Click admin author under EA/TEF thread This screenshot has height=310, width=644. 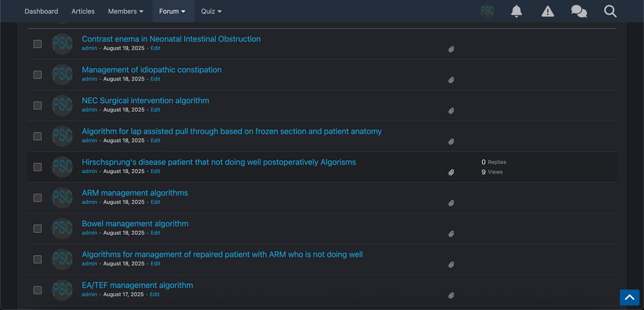click(90, 295)
